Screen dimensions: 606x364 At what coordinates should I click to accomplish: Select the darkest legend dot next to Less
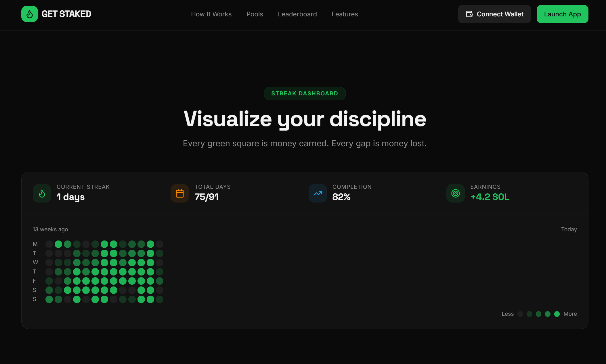[520, 314]
